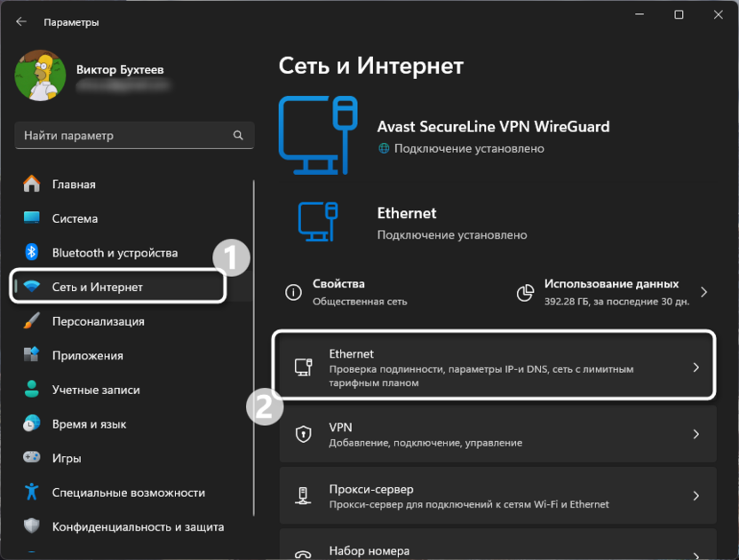Screen dimensions: 739x560
Task: Open Bluetooth и устройства via its Bluetooth icon
Action: pyautogui.click(x=31, y=252)
